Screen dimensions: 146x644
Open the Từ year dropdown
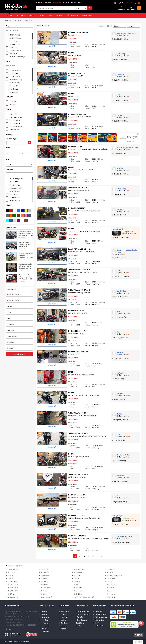pyautogui.click(x=12, y=154)
